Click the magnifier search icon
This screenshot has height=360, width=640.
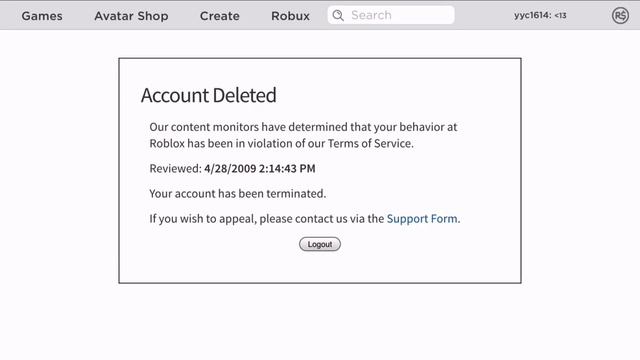(x=338, y=16)
